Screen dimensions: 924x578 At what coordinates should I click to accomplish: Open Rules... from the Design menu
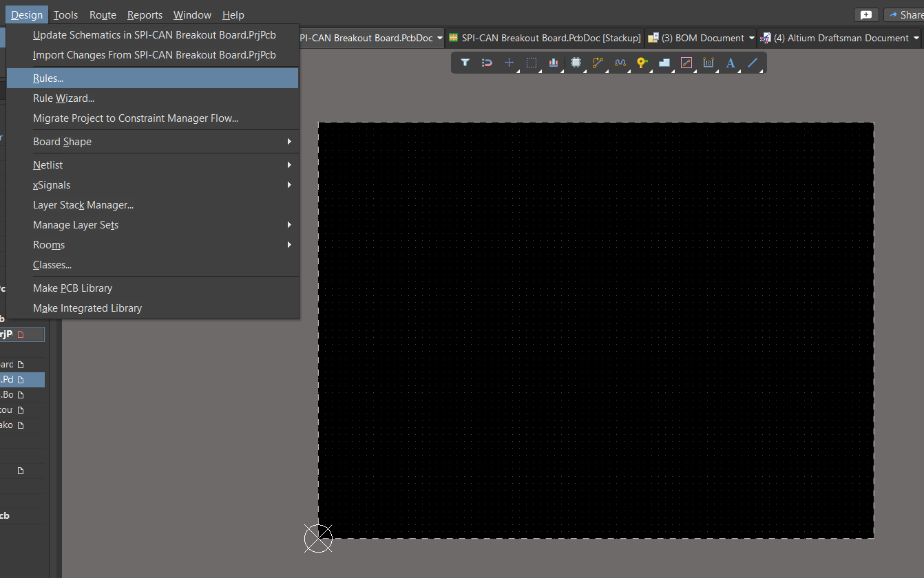pos(153,78)
